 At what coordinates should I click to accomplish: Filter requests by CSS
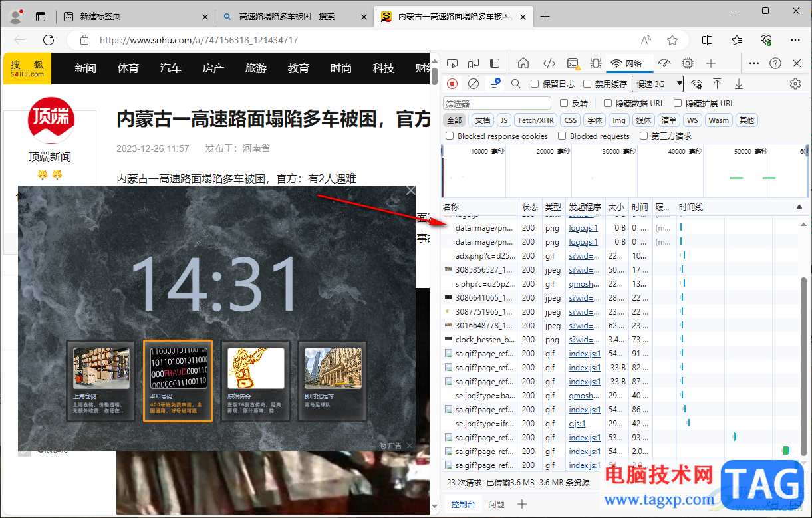(571, 120)
